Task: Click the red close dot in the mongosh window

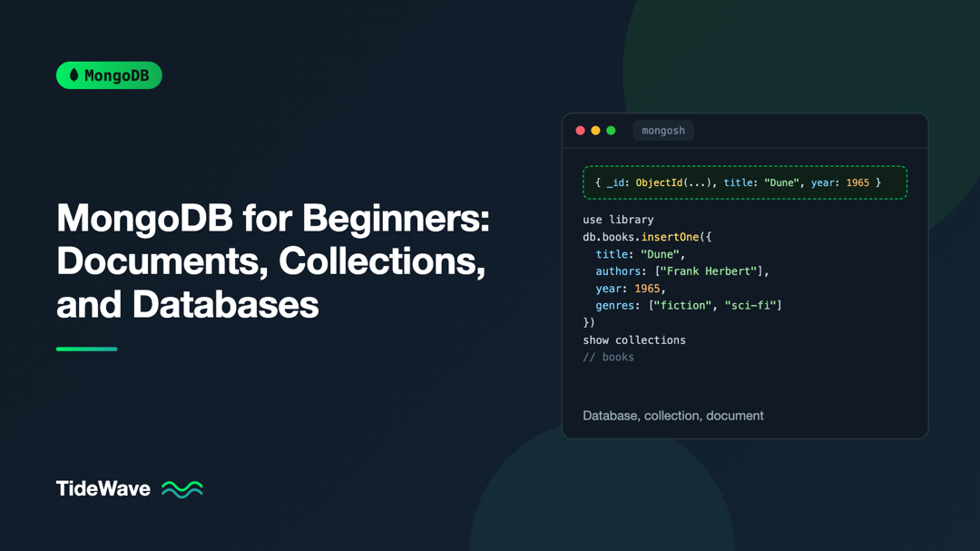Action: click(580, 130)
